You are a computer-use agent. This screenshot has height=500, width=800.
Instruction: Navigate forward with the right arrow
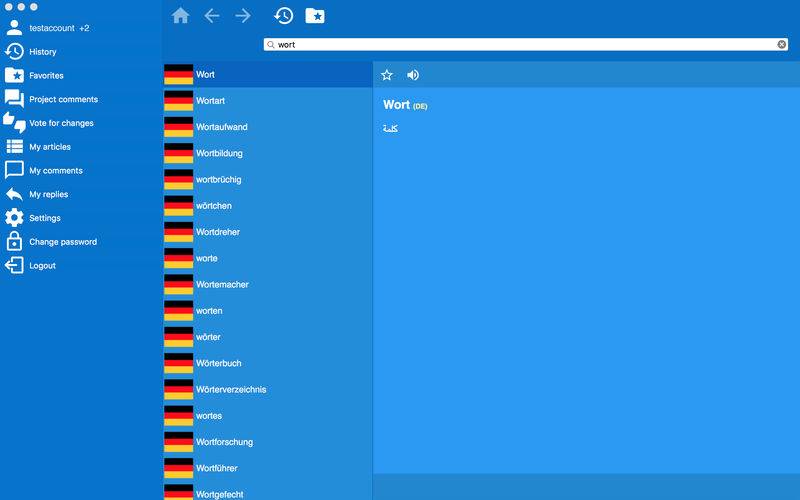(x=243, y=16)
